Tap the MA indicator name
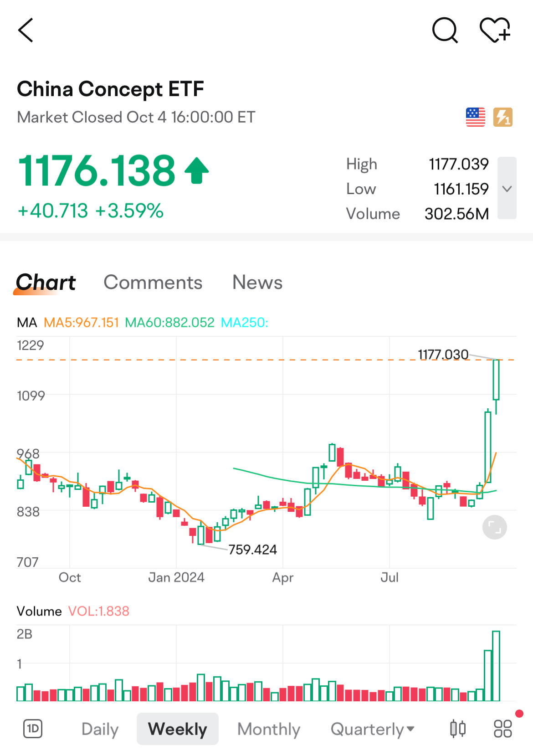This screenshot has width=533, height=756. [x=27, y=323]
